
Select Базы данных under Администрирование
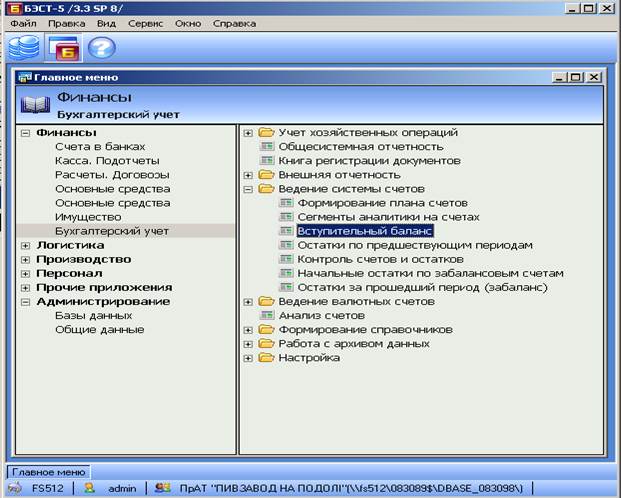93,315
